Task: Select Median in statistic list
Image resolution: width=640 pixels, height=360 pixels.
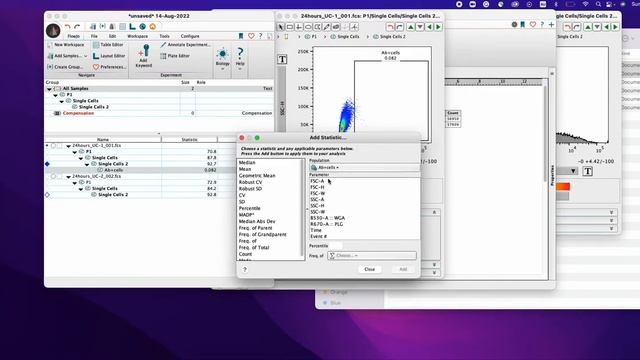Action: pyautogui.click(x=247, y=163)
